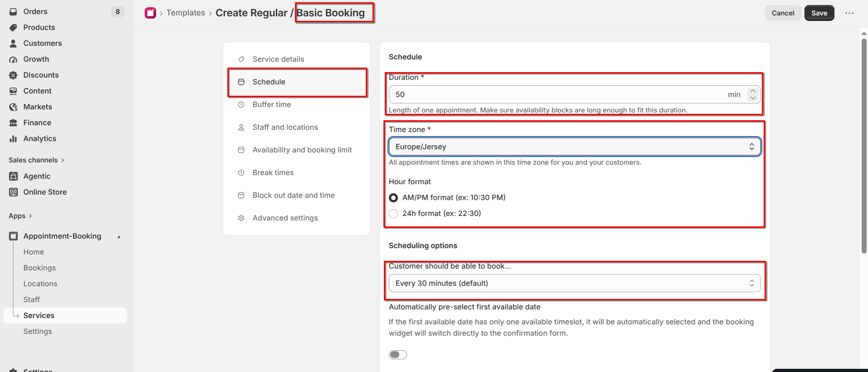This screenshot has height=372, width=868.
Task: Click the Agentic channel icon
Action: click(13, 176)
